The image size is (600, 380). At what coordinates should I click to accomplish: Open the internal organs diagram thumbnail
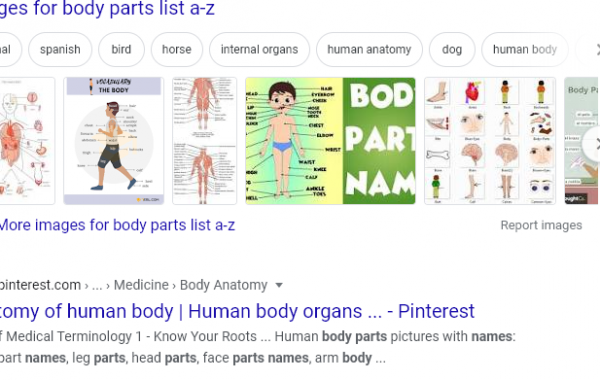[x=27, y=141]
